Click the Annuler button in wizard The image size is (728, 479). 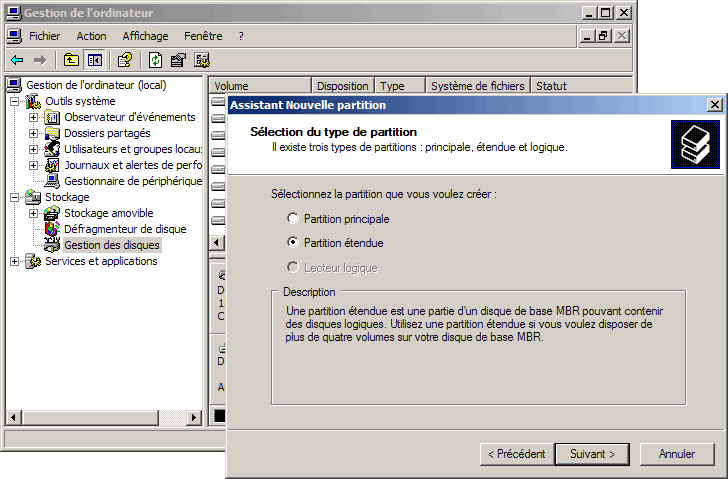[677, 454]
